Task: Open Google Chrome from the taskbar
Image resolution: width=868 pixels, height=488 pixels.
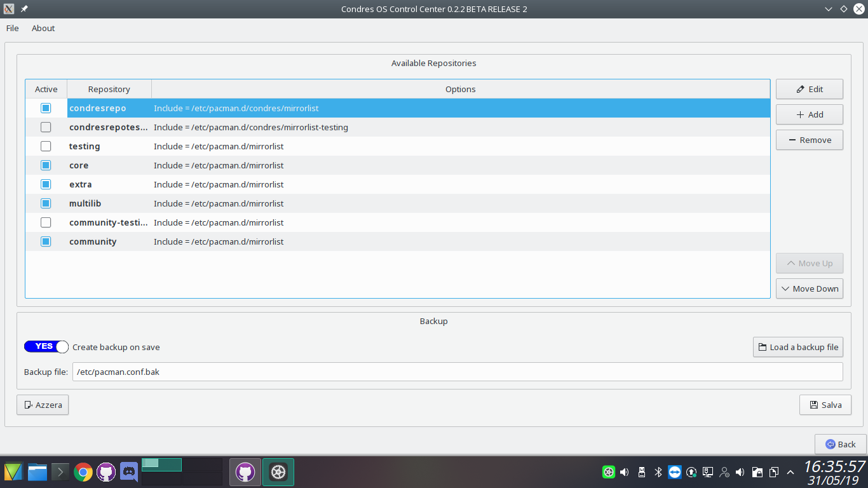Action: (83, 472)
